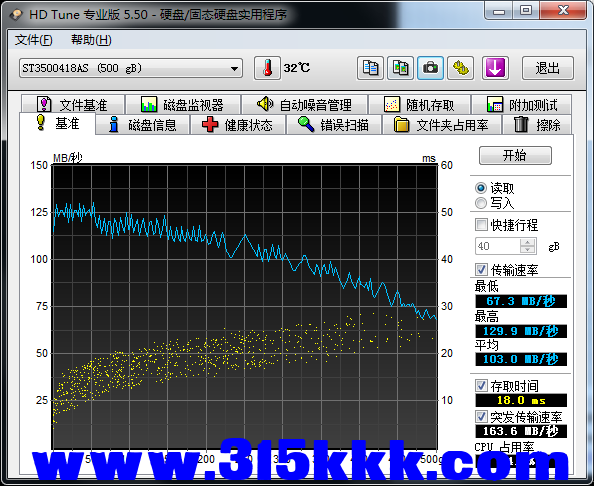Viewport: 594px width, 486px height.
Task: Open options via the wrench icon
Action: [x=461, y=68]
